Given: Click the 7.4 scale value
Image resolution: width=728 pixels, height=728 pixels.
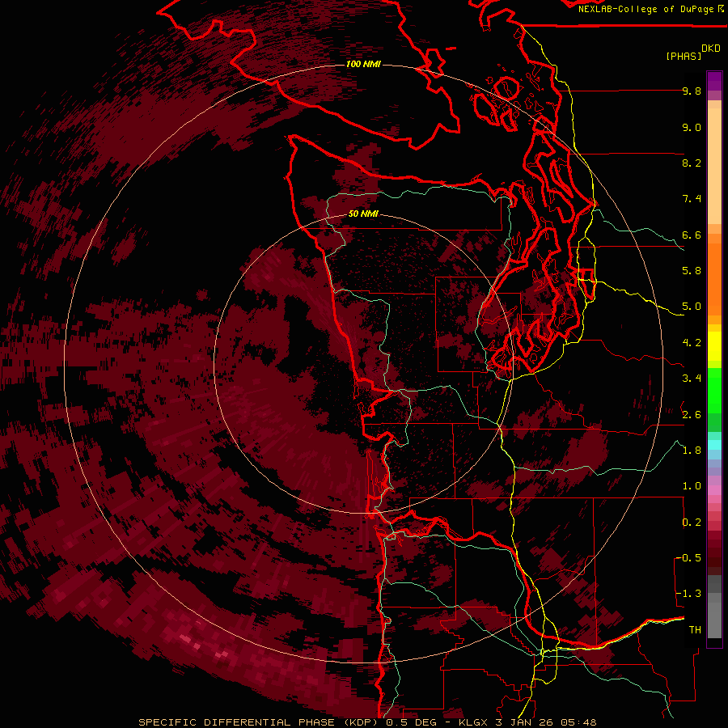Looking at the screenshot, I should [692, 199].
